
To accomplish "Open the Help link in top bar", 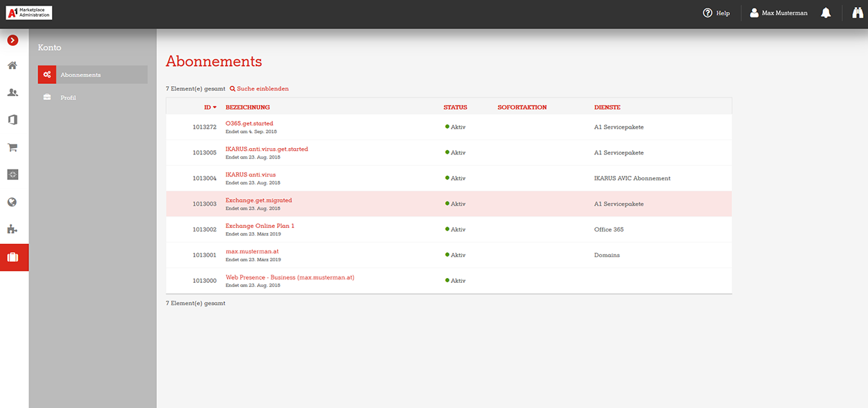I will (x=717, y=13).
